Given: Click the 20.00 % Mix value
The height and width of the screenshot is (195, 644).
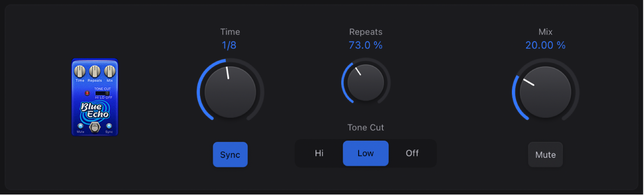Looking at the screenshot, I should click(546, 46).
